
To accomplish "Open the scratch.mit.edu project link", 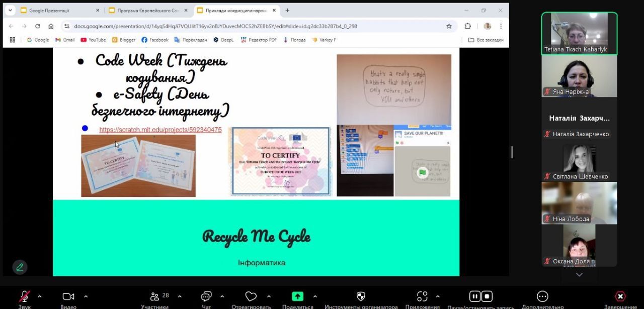I will pos(160,130).
